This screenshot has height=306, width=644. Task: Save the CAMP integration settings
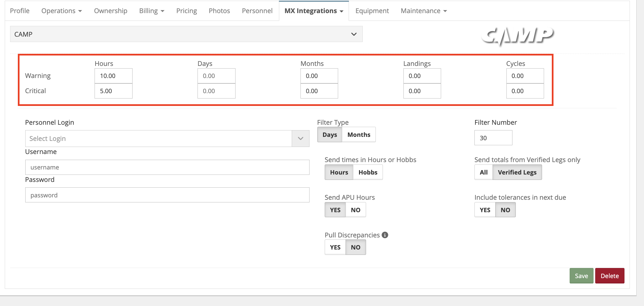click(581, 276)
